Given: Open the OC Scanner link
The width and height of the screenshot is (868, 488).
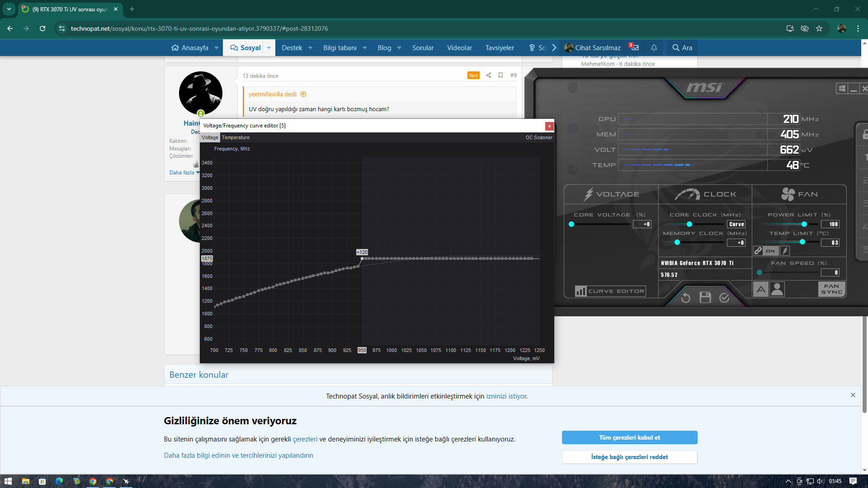Looking at the screenshot, I should pos(538,137).
